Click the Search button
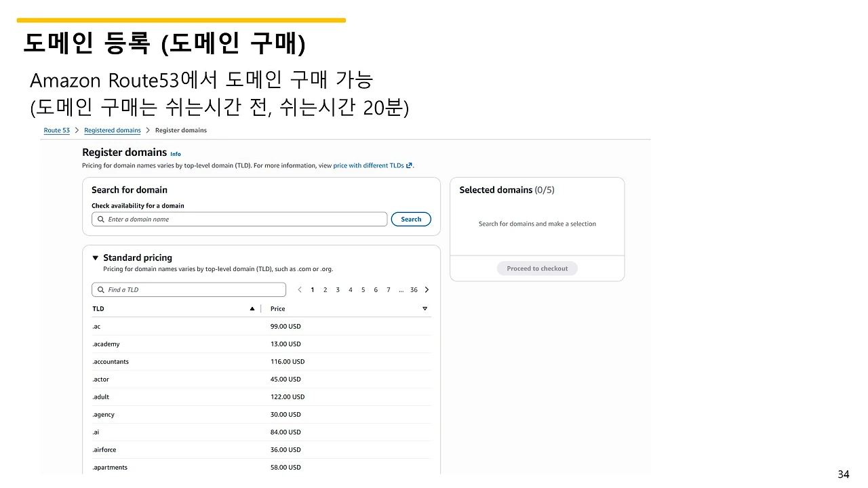Image resolution: width=868 pixels, height=488 pixels. pyautogui.click(x=410, y=219)
